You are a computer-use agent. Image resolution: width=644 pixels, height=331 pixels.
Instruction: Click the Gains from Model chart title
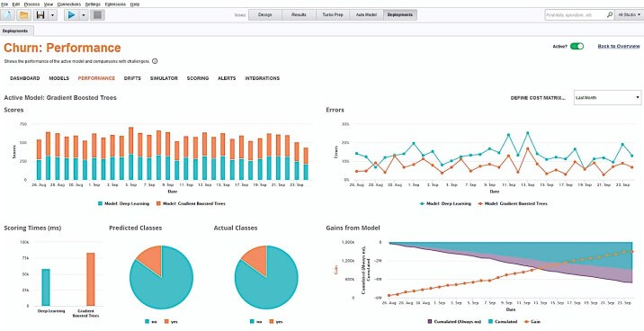(353, 228)
